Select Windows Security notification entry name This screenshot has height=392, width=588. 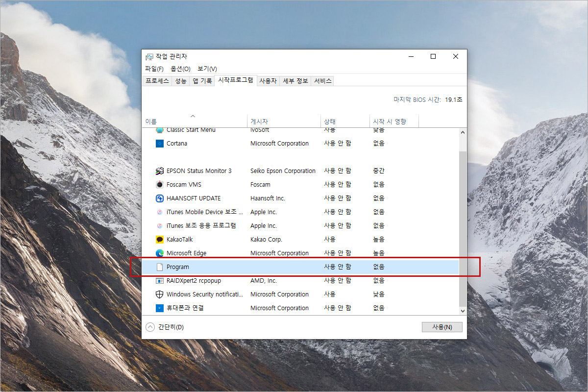[205, 294]
